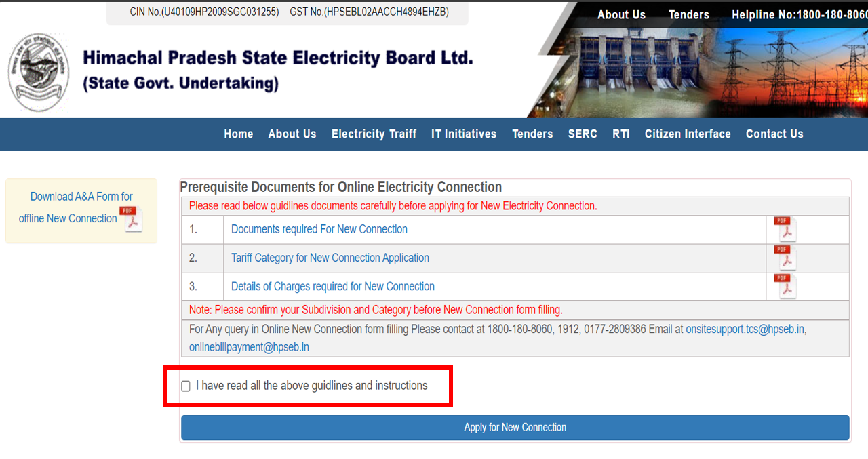Open Documents required For New Connection link
The height and width of the screenshot is (459, 868).
coord(319,230)
